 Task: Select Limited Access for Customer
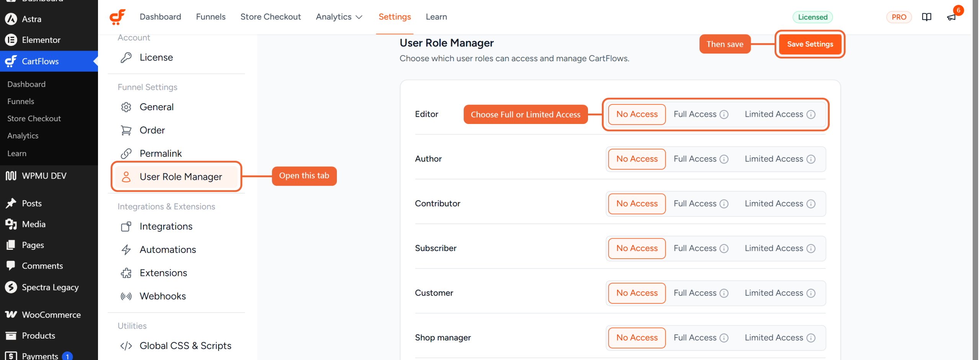click(x=774, y=293)
